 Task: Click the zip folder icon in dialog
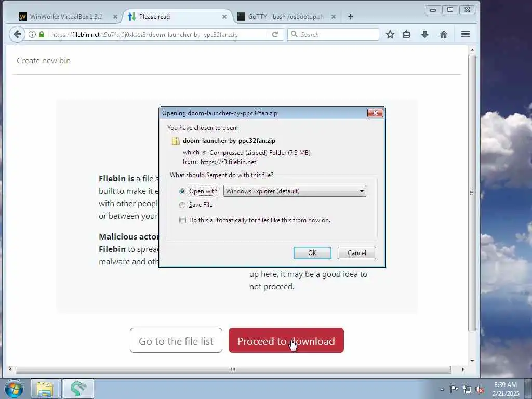(176, 141)
